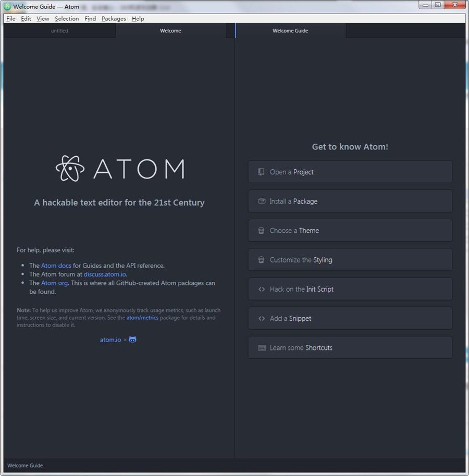Click the paint bucket icon beside Customize the Styling
The width and height of the screenshot is (469, 476).
(261, 260)
